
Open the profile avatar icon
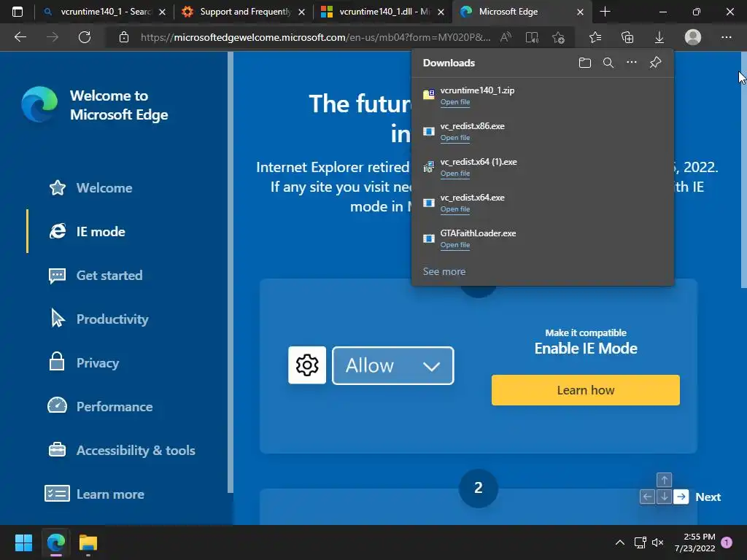(693, 37)
